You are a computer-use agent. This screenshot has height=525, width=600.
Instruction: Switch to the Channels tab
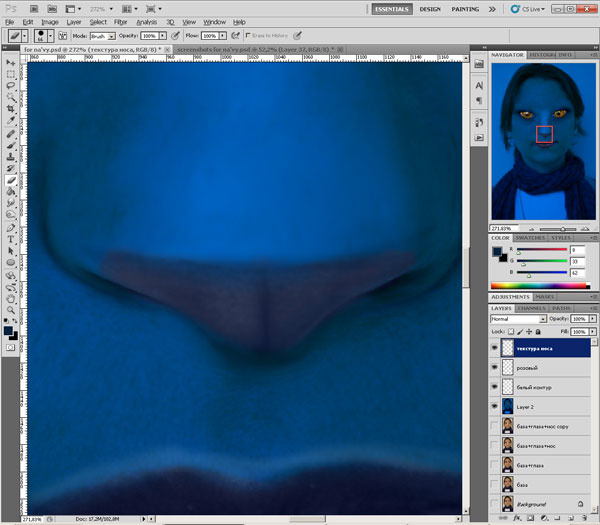530,307
